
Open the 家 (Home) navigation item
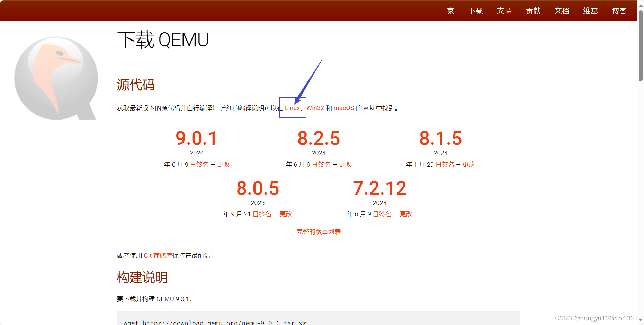450,11
